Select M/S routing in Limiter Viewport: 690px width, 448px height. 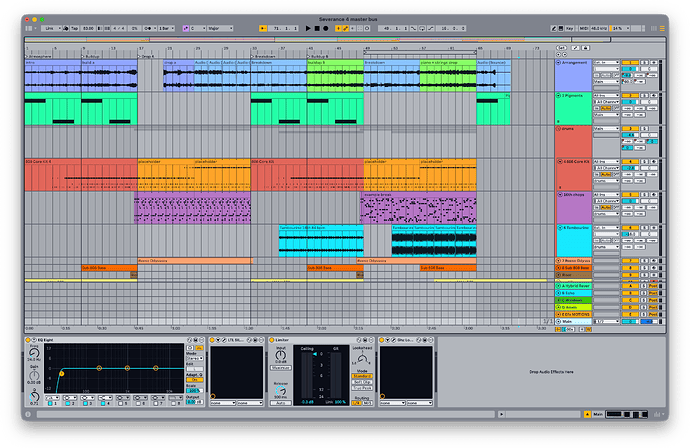point(368,403)
